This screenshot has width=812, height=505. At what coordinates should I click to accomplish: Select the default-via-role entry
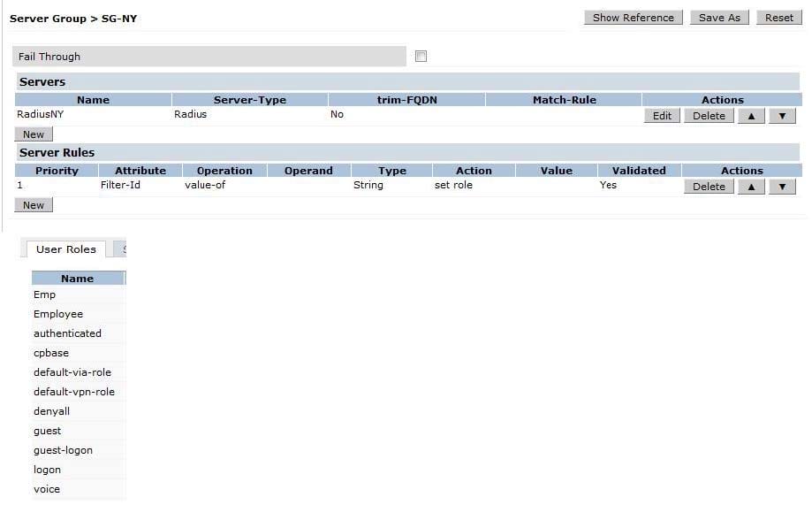(72, 372)
